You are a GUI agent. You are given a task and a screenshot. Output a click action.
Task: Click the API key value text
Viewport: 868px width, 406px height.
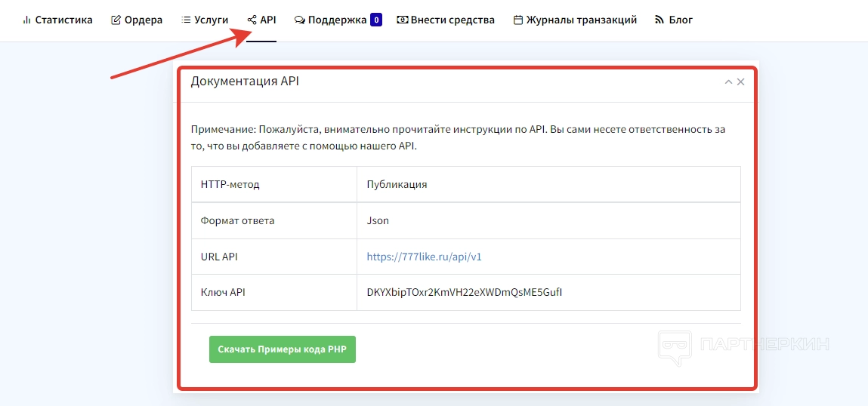point(464,292)
